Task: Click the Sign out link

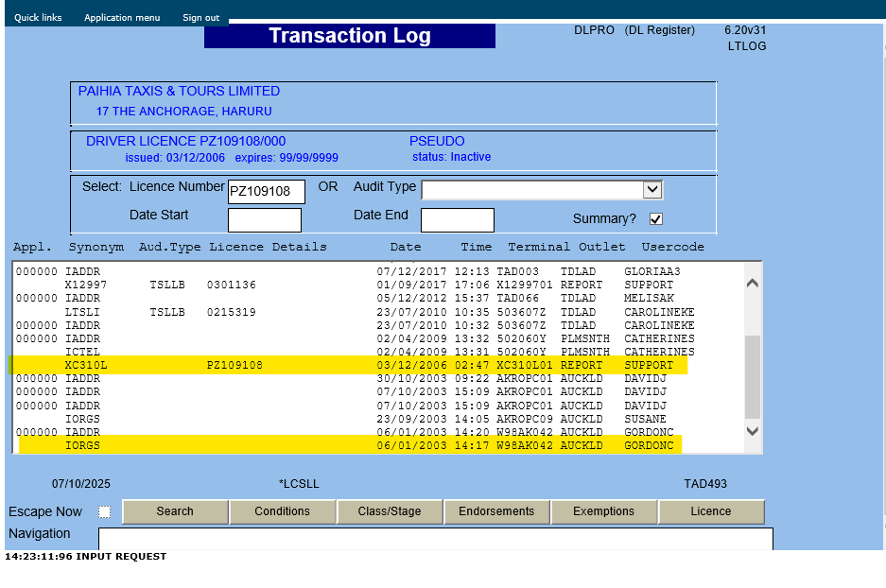Action: click(200, 18)
